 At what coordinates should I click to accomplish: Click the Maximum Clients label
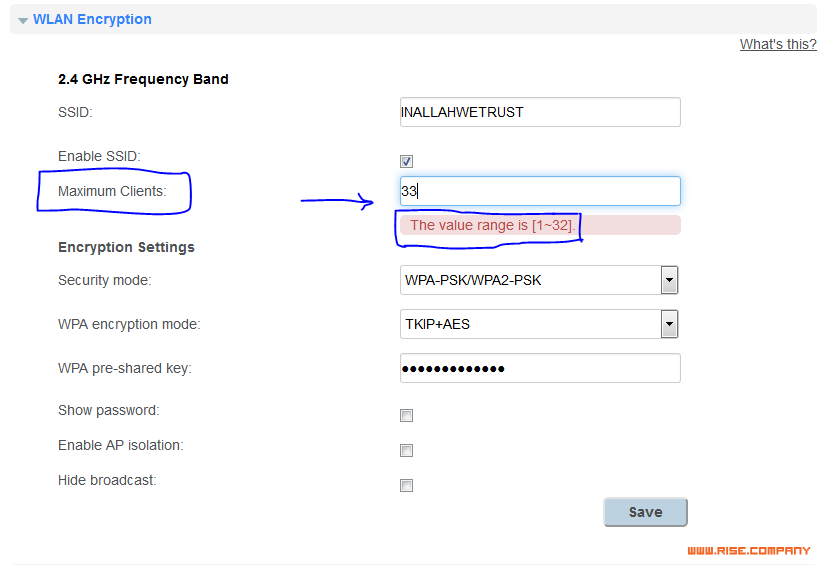click(x=112, y=191)
